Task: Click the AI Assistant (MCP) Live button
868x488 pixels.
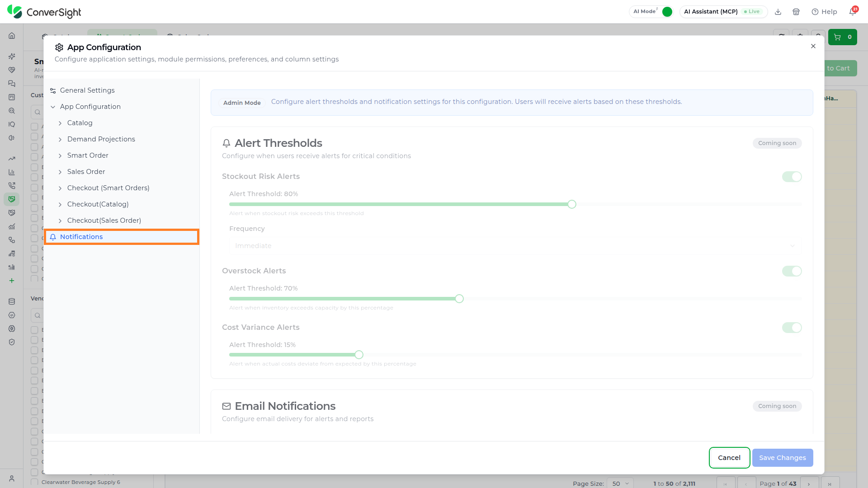Action: pyautogui.click(x=723, y=12)
